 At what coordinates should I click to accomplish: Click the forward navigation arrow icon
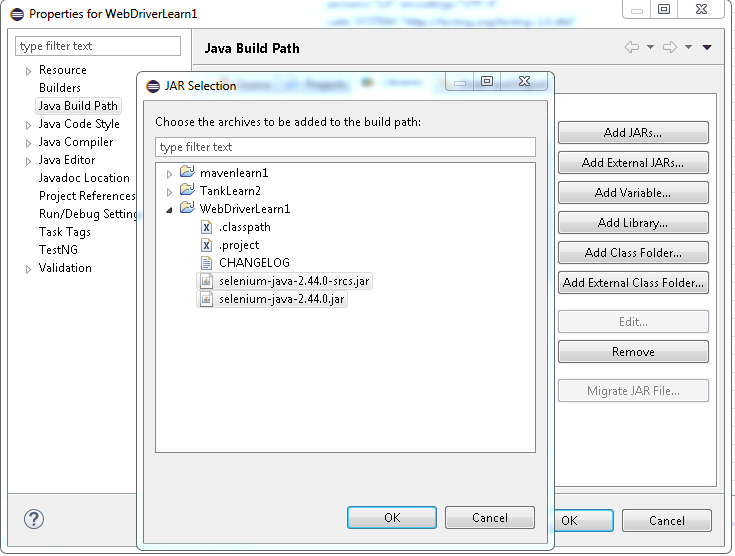coord(670,47)
